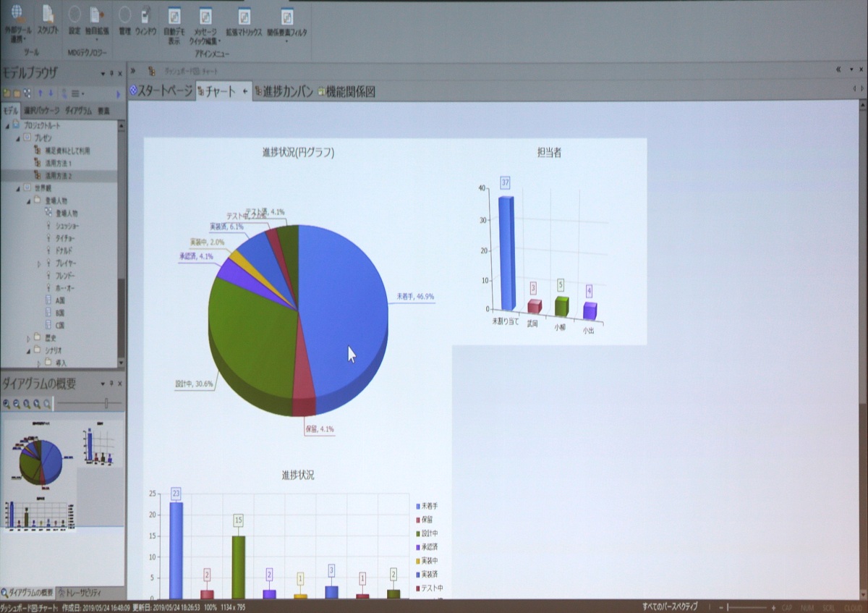Screen dimensions: 868x613
Task: Select 活用方法 1 in the model tree
Action: click(x=59, y=163)
